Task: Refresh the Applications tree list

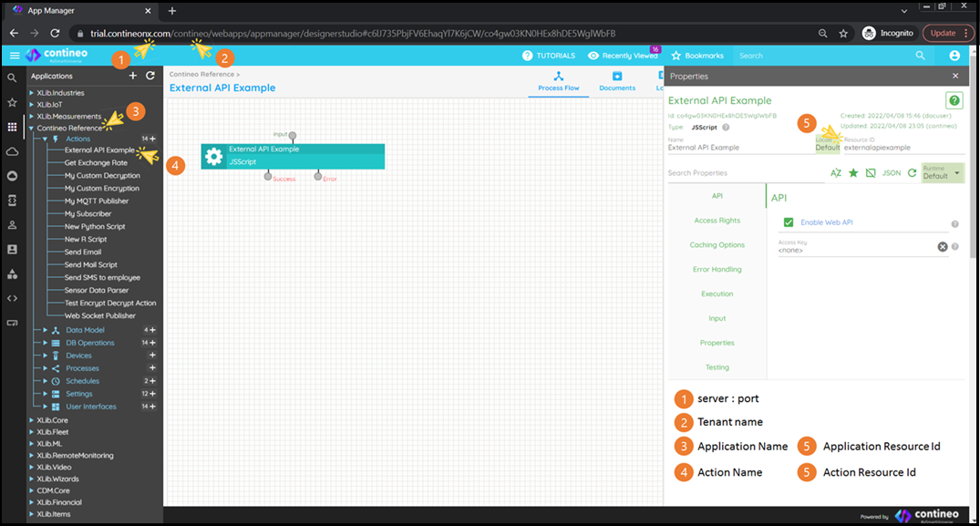Action: coord(150,76)
